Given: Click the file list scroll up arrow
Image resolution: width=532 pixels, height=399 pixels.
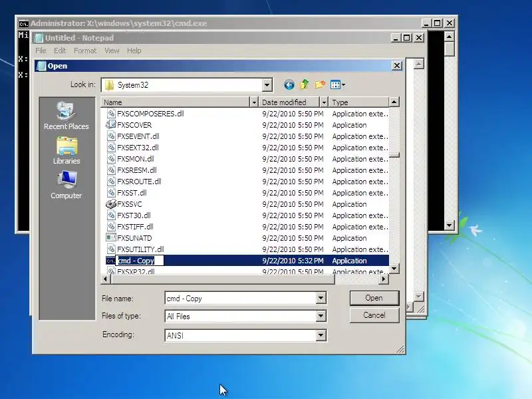Looking at the screenshot, I should [394, 102].
